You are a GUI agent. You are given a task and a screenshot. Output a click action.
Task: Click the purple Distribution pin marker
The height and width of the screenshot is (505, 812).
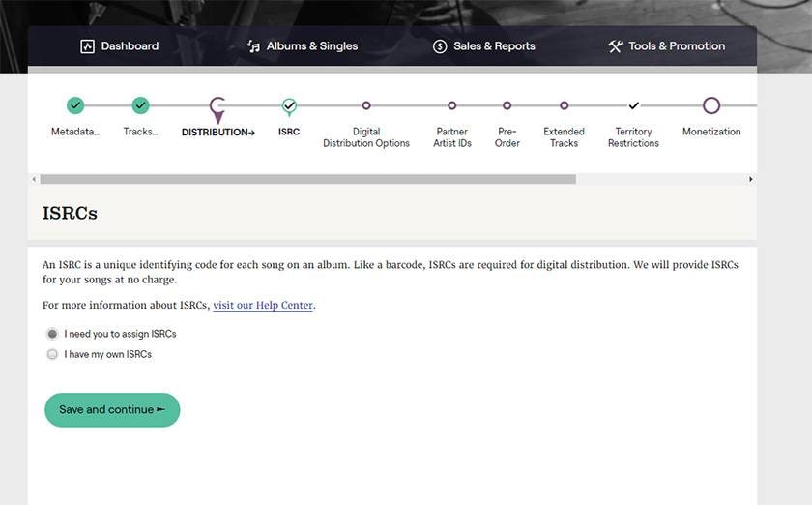click(x=217, y=108)
